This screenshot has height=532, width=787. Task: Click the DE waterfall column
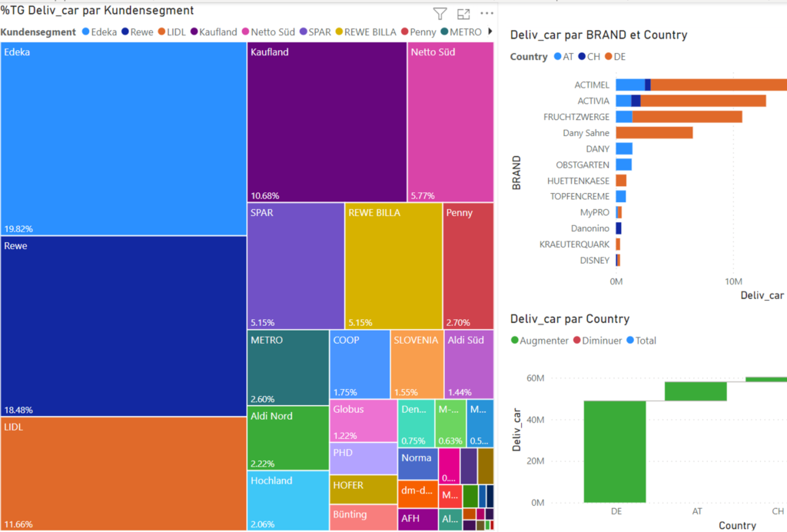(615, 452)
